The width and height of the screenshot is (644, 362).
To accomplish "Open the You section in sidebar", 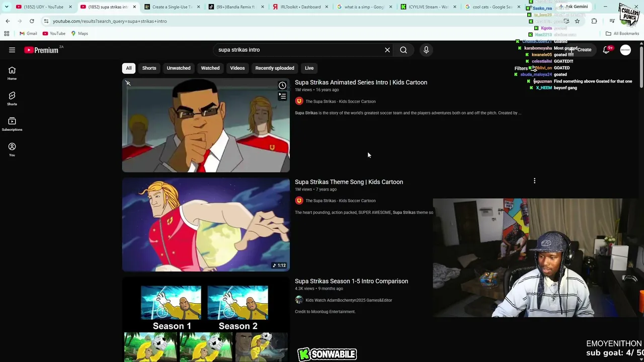I will (x=12, y=149).
